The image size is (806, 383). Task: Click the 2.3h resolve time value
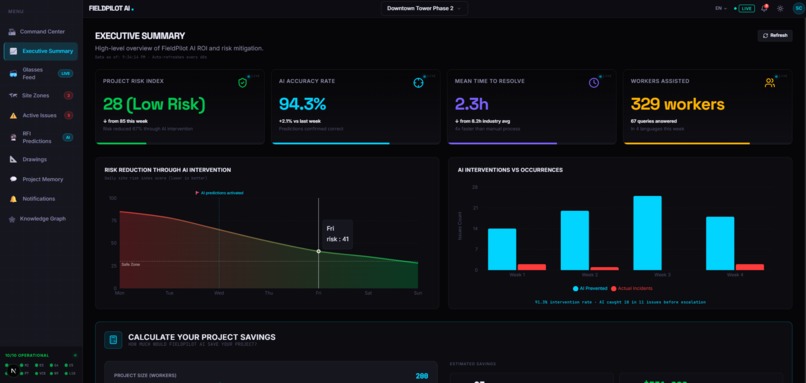(471, 104)
